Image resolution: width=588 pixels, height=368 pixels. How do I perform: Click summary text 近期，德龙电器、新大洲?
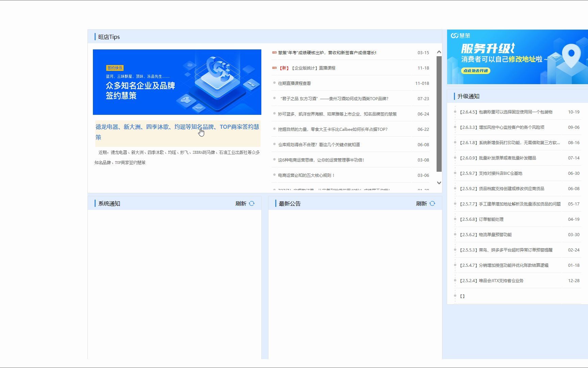pyautogui.click(x=177, y=157)
